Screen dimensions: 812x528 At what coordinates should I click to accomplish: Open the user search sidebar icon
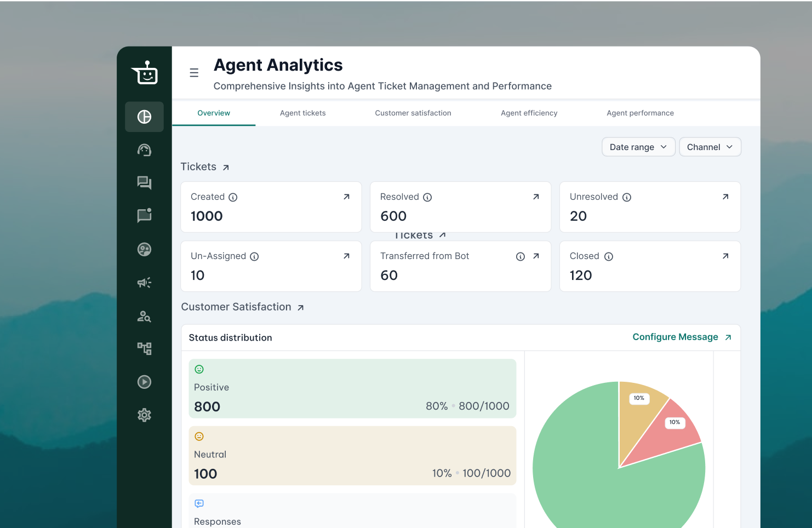(x=144, y=316)
